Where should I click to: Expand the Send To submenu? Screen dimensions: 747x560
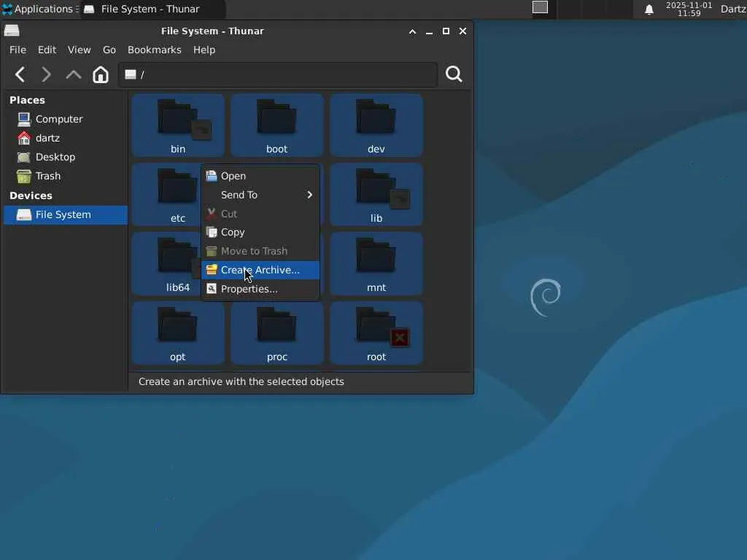click(260, 195)
